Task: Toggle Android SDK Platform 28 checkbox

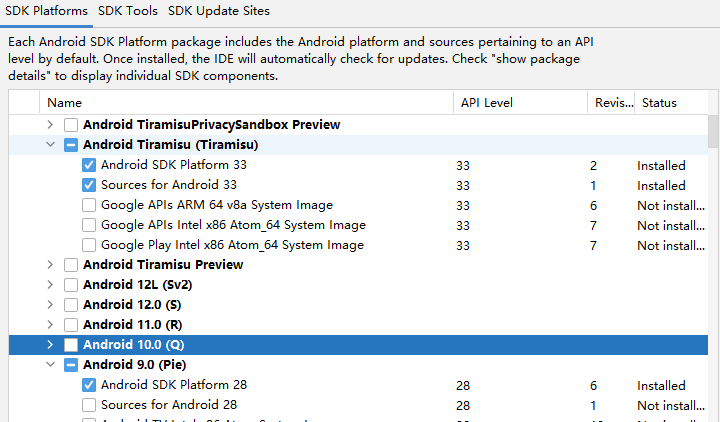Action: point(89,385)
